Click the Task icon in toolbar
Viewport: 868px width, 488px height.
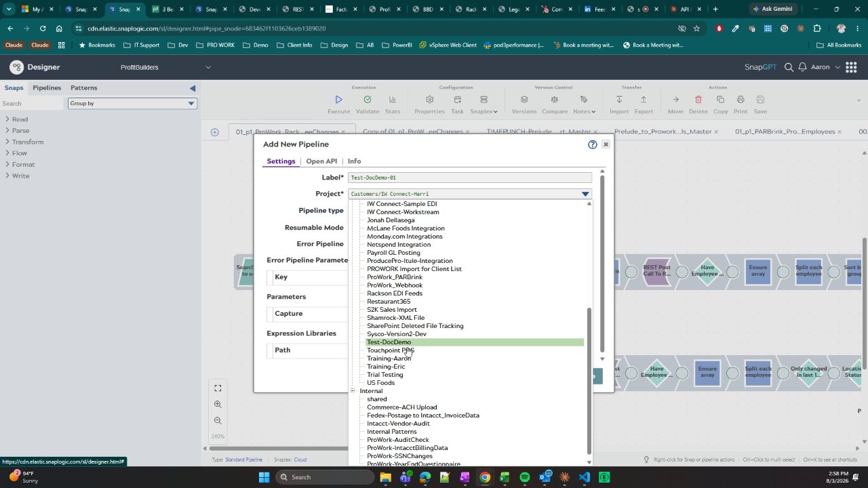coord(458,100)
